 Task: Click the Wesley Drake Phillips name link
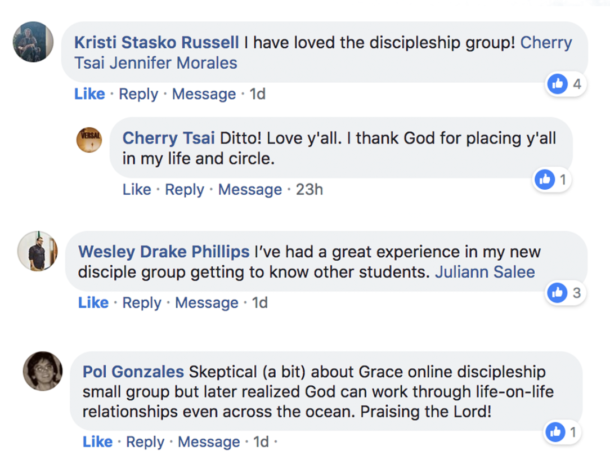click(x=164, y=252)
